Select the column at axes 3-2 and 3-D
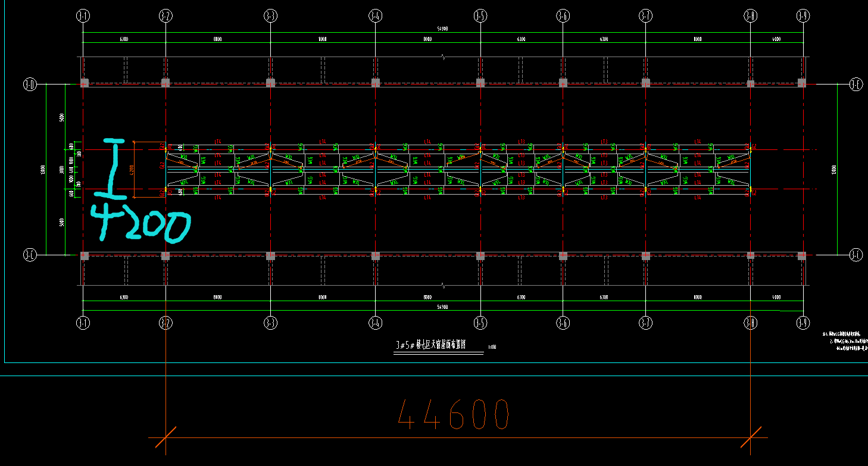The image size is (868, 466). tap(166, 83)
